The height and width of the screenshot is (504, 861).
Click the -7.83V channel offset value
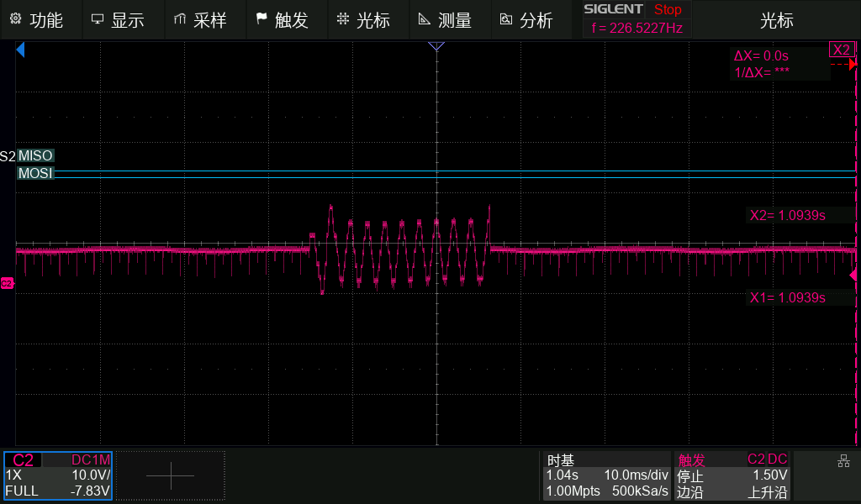[x=89, y=491]
